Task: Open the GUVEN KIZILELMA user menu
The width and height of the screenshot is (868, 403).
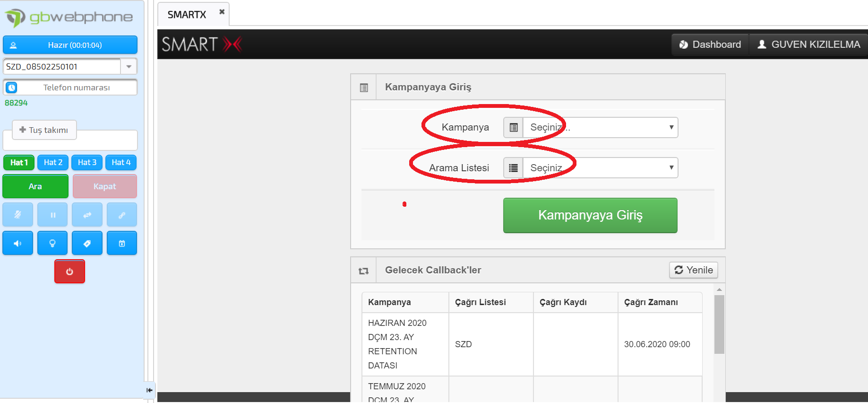Action: pos(808,44)
